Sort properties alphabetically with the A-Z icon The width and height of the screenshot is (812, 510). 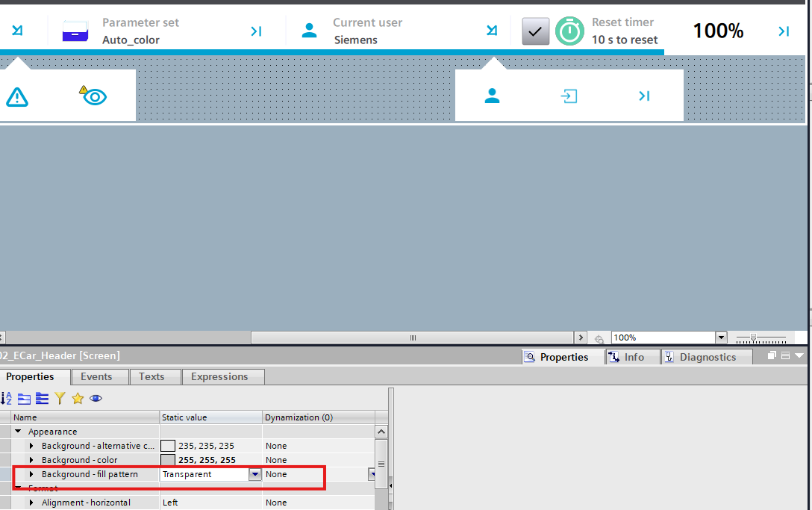pyautogui.click(x=6, y=398)
